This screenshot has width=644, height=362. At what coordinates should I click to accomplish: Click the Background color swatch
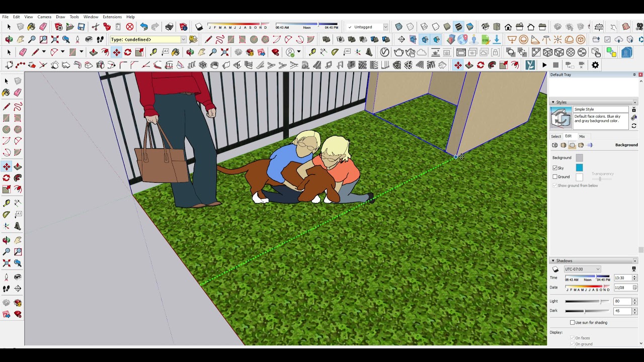(x=579, y=158)
